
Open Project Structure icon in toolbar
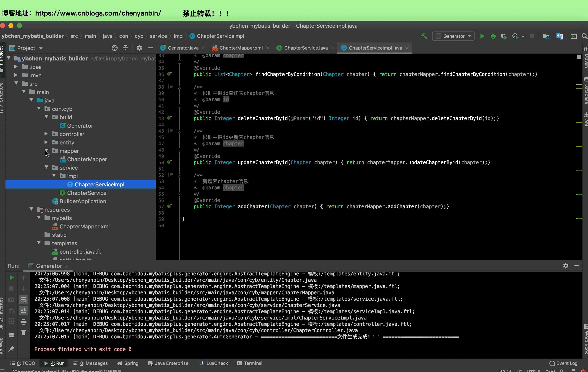(546, 36)
